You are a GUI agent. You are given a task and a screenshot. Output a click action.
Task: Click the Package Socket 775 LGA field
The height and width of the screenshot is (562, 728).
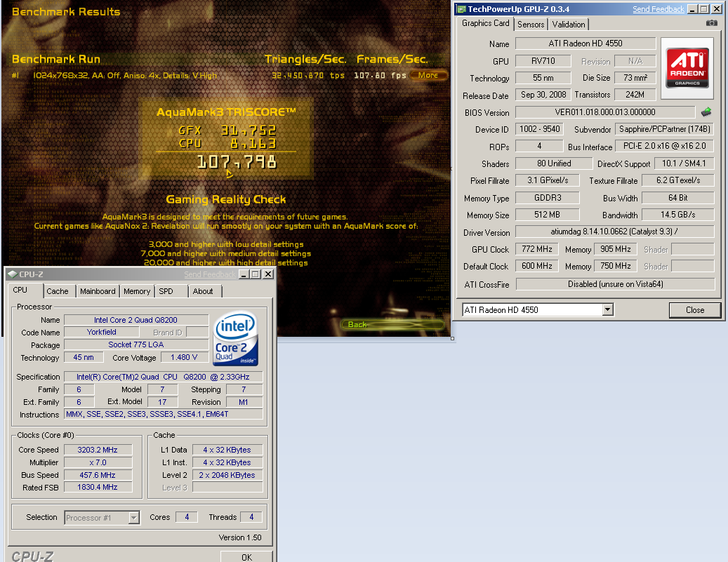click(136, 344)
